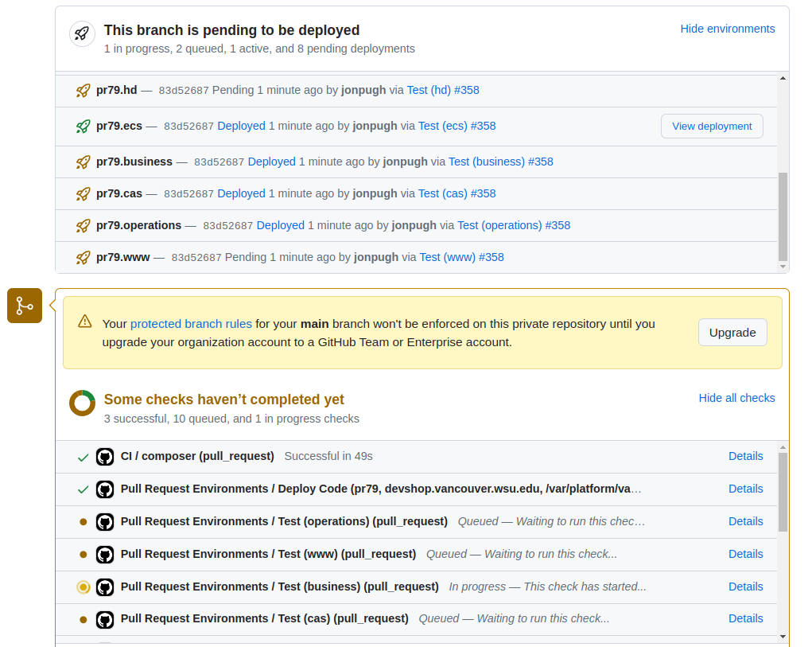Image resolution: width=812 pixels, height=647 pixels.
Task: Click the checks progress ring beside the summary heading
Action: coord(82,403)
